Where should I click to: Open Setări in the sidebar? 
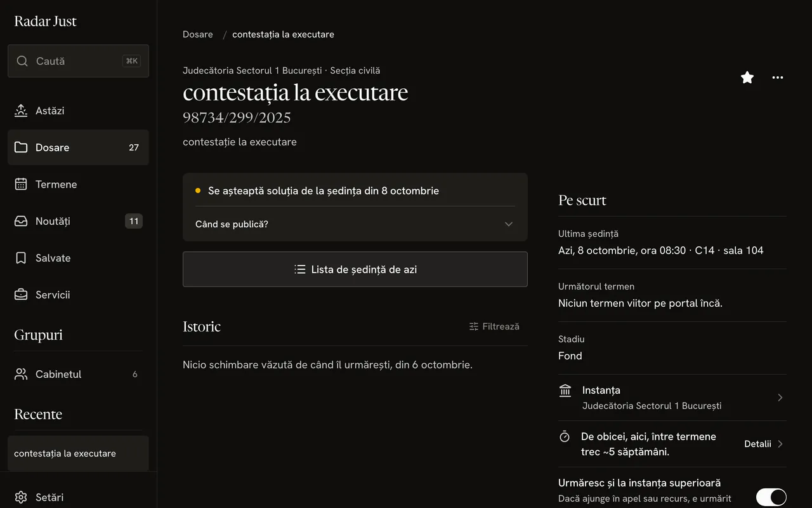tap(78, 497)
